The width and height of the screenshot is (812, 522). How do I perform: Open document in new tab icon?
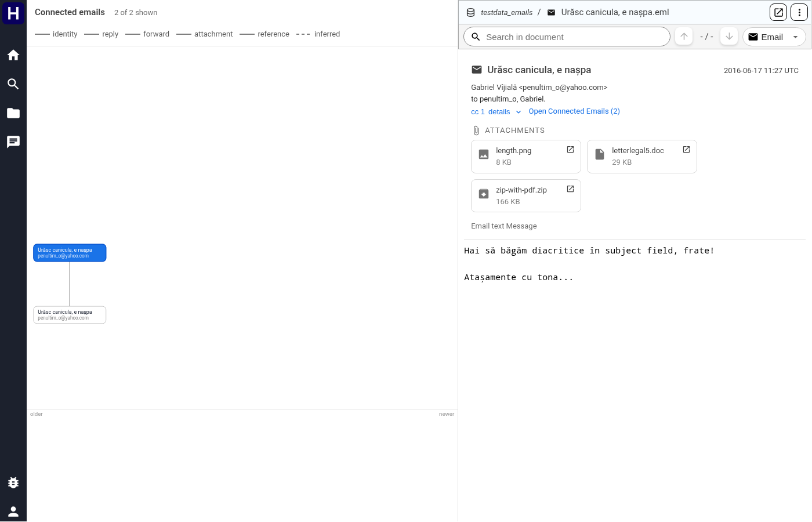click(778, 12)
